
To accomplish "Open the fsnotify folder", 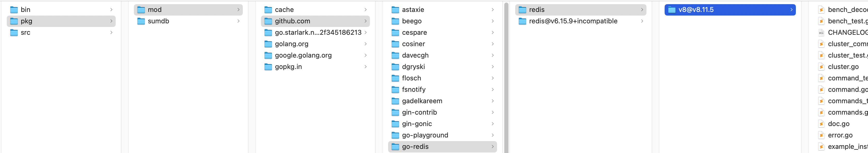I will point(414,89).
